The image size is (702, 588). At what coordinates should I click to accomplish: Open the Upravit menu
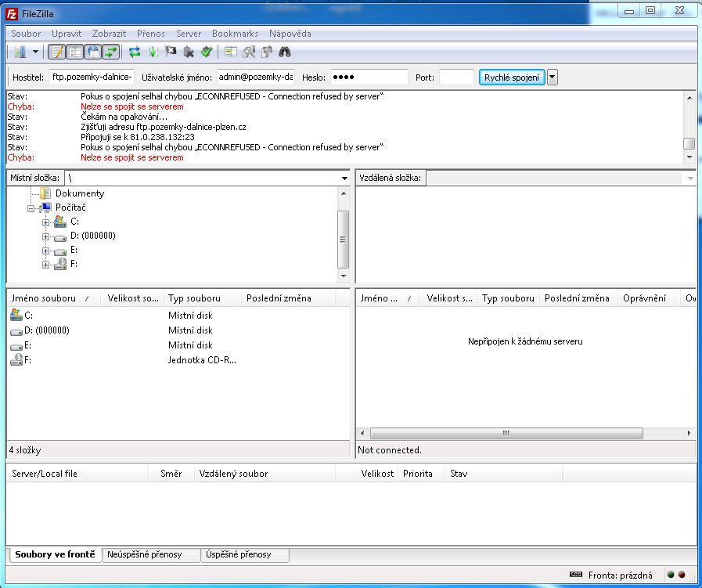pyautogui.click(x=67, y=34)
